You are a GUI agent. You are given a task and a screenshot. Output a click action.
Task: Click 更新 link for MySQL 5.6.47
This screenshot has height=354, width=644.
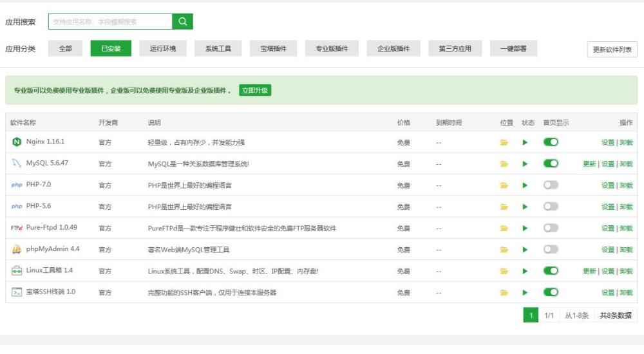589,164
